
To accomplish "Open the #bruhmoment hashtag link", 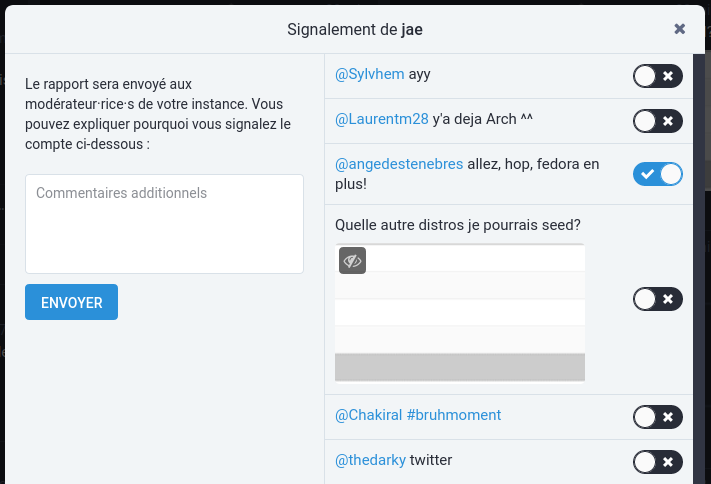I will (x=456, y=414).
